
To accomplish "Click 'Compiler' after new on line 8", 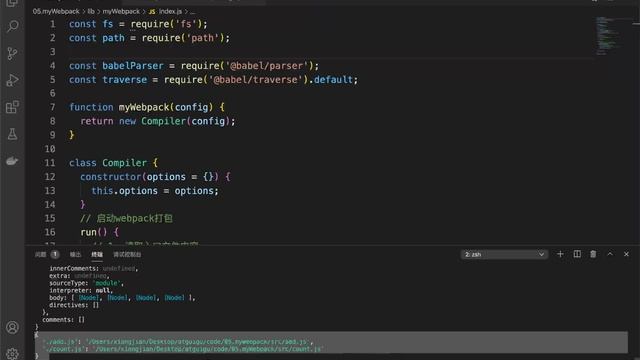I will point(163,121).
